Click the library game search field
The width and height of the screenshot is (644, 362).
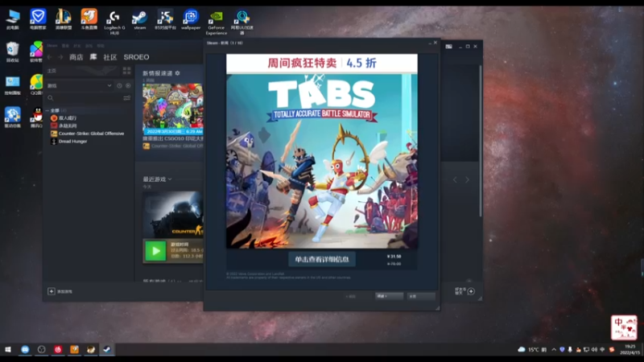point(85,98)
